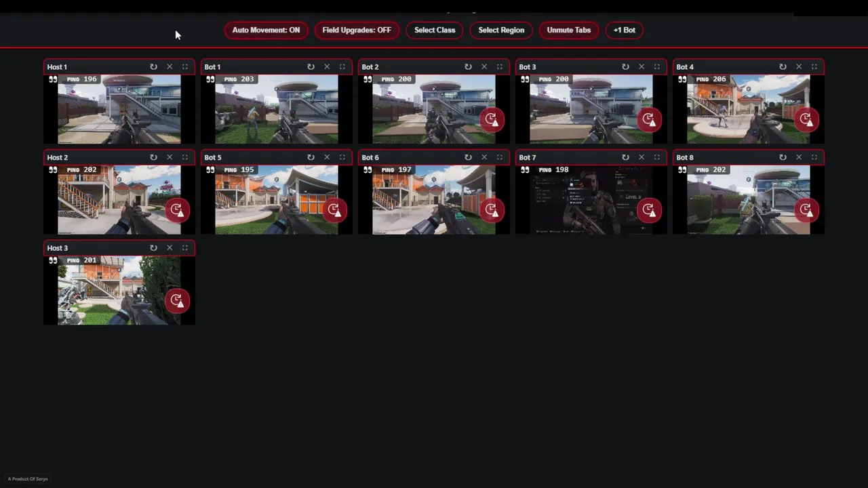The width and height of the screenshot is (868, 488).
Task: Close the Bot 2 tile
Action: pos(484,66)
